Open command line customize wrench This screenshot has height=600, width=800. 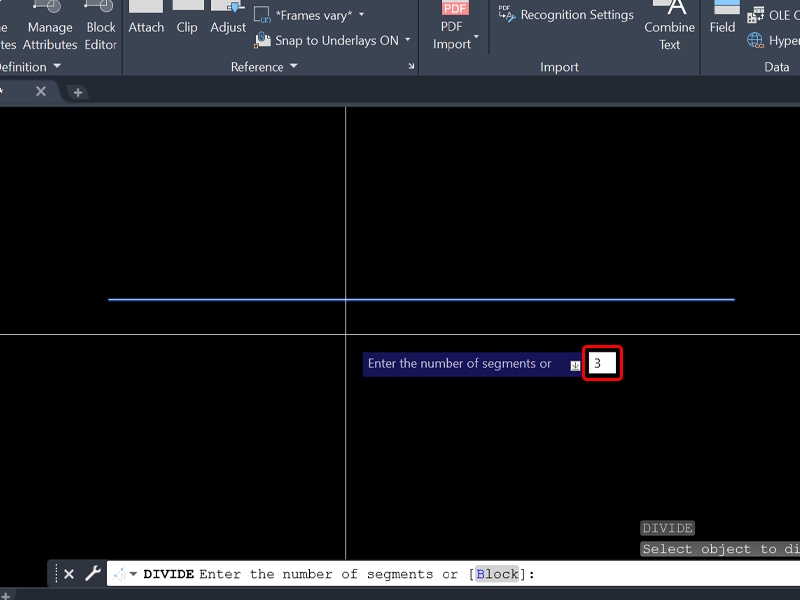pos(93,573)
